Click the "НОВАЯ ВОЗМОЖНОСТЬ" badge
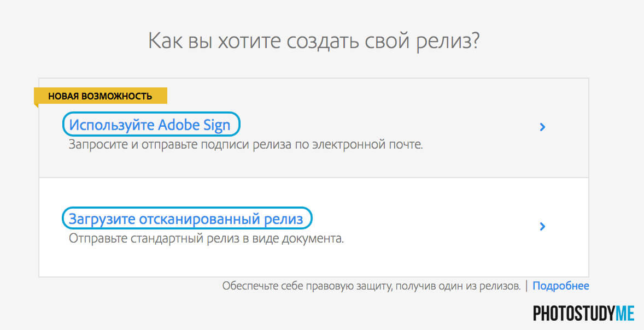This screenshot has width=644, height=330. click(100, 96)
